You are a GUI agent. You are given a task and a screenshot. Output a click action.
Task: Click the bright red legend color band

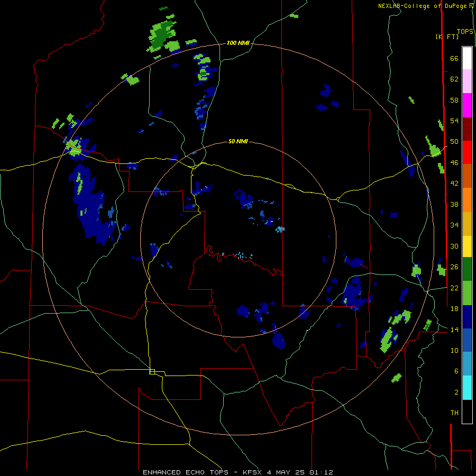[x=467, y=152]
